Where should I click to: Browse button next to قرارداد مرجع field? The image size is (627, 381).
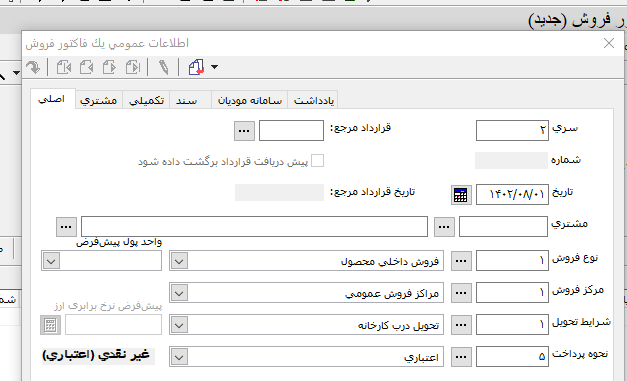tap(244, 131)
